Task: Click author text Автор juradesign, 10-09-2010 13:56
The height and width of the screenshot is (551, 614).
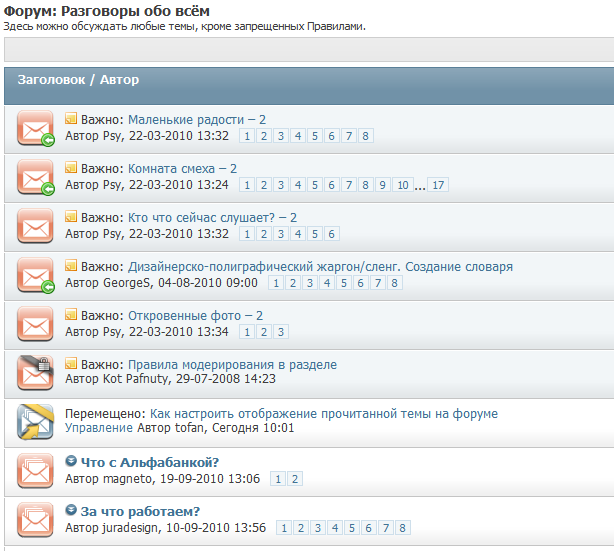Action: 166,528
